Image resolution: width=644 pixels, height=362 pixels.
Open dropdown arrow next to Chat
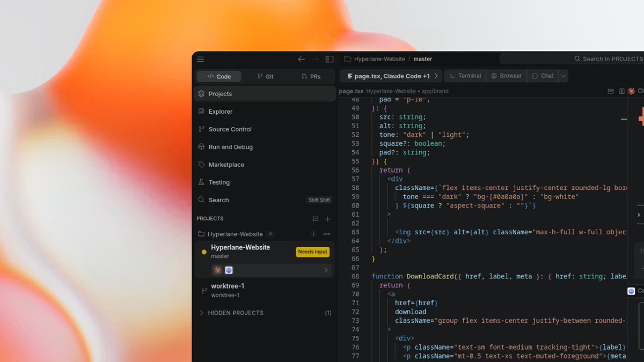coord(563,76)
